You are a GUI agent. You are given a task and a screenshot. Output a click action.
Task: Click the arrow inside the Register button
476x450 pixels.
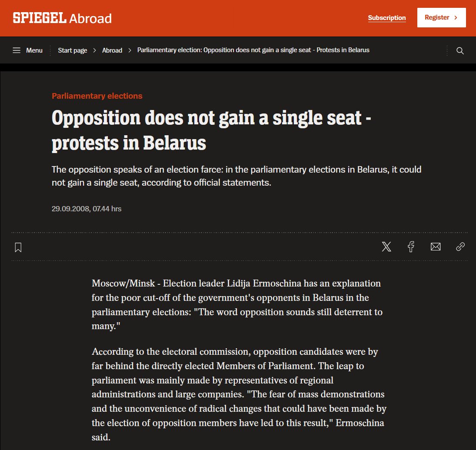(x=456, y=18)
